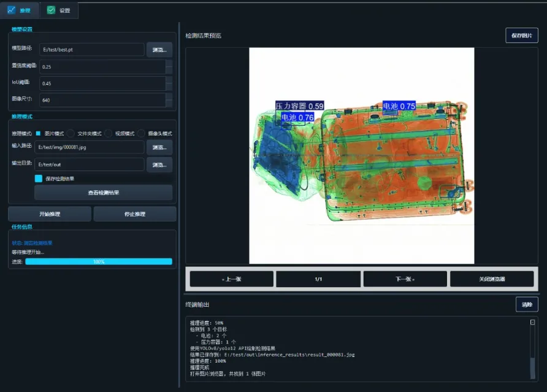Screen dimensions: 547x392
Task: Click the IoU阈值 value field 0.45
Action: [102, 83]
